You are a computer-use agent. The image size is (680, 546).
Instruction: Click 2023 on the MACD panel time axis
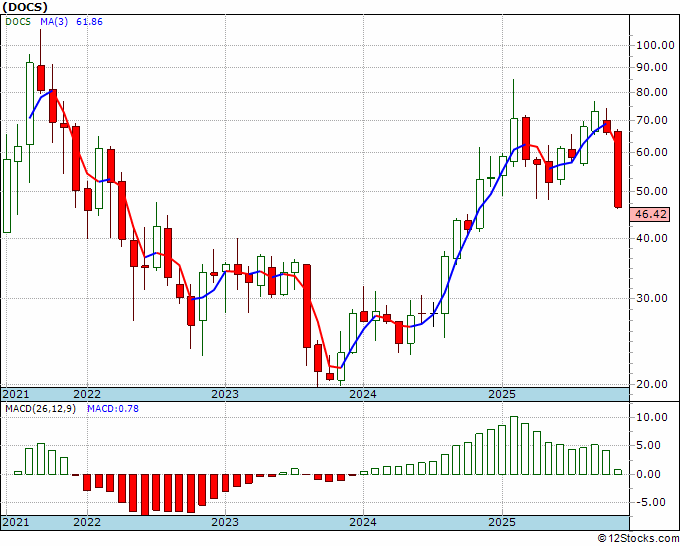coord(225,522)
